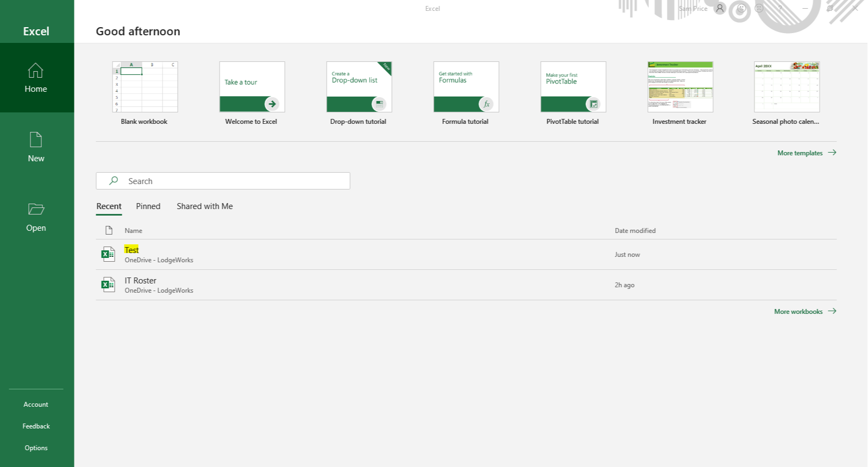Screen dimensions: 868x467
Task: Open the Account settings page
Action: [x=36, y=405]
